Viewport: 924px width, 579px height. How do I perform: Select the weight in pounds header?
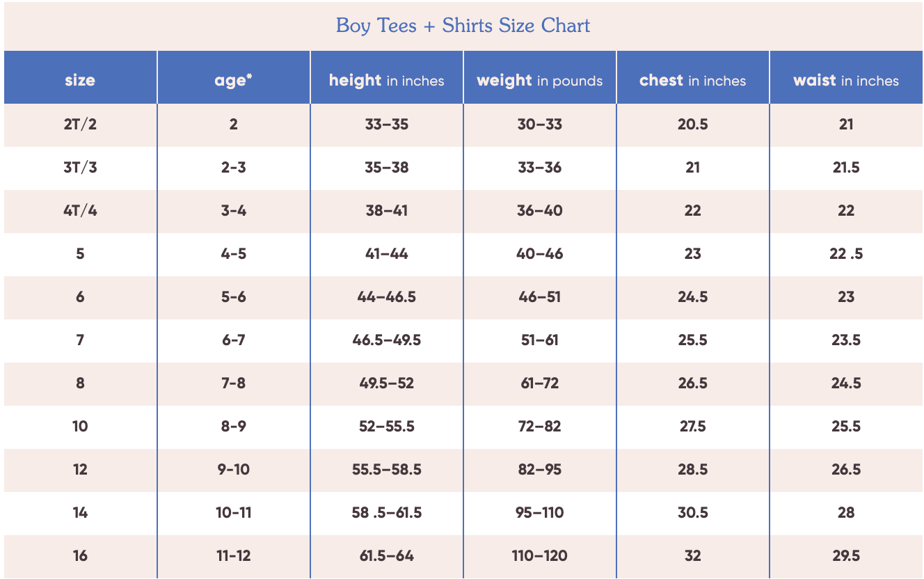pyautogui.click(x=539, y=81)
